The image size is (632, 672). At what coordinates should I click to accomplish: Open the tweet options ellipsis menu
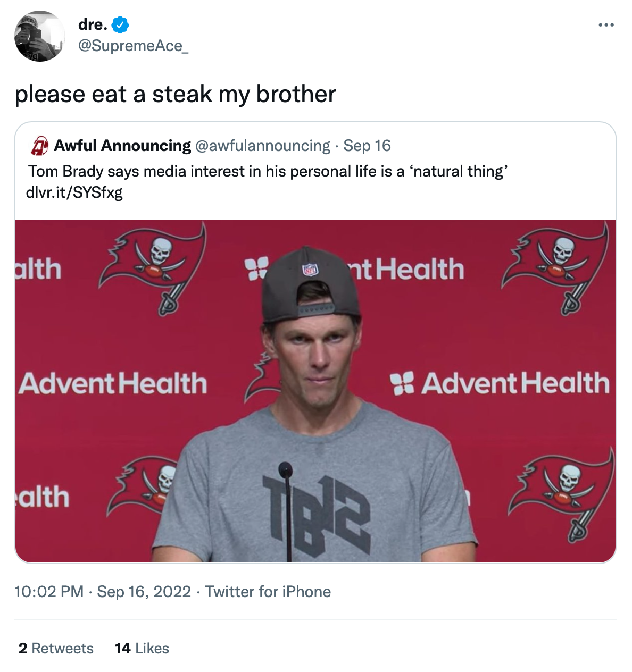607,24
